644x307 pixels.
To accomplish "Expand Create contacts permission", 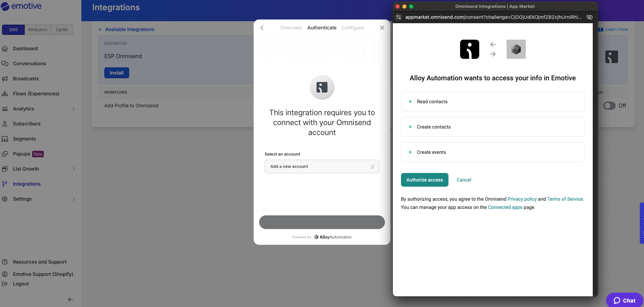I will (x=493, y=127).
